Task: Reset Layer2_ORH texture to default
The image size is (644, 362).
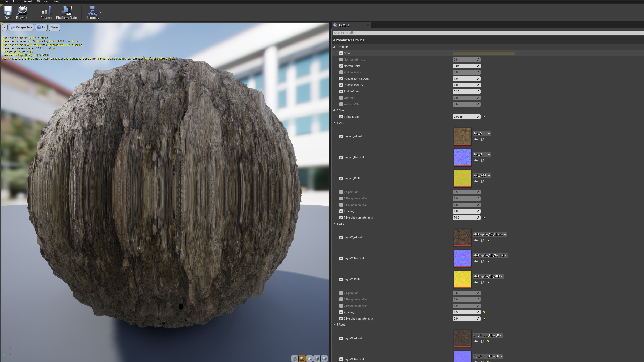Action: (x=488, y=282)
